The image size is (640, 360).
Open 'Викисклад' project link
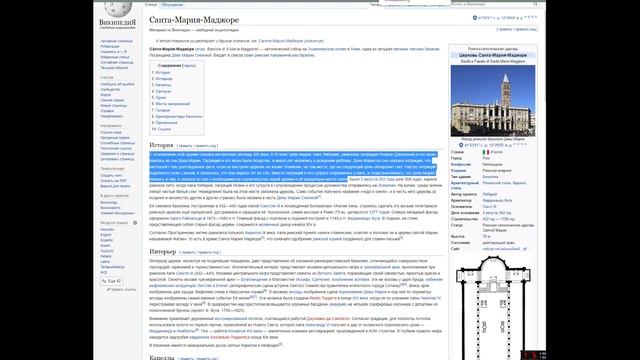[x=109, y=202]
